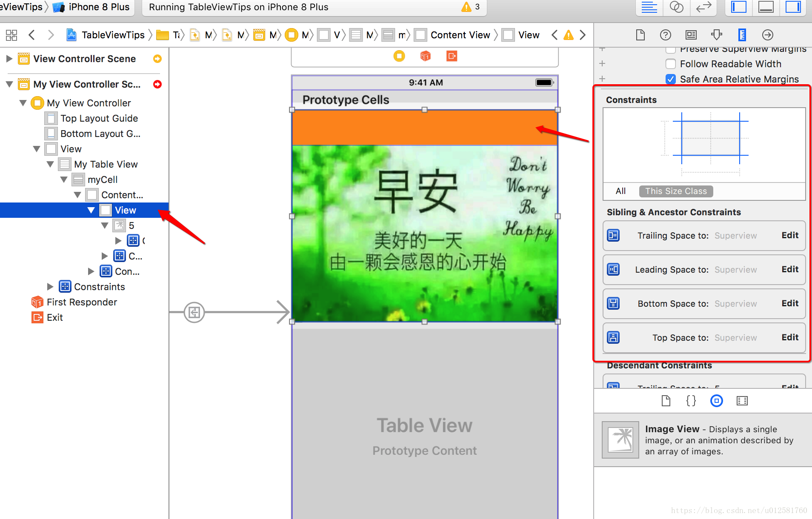Click the Exit icon in scene dock
This screenshot has height=519, width=812.
452,56
